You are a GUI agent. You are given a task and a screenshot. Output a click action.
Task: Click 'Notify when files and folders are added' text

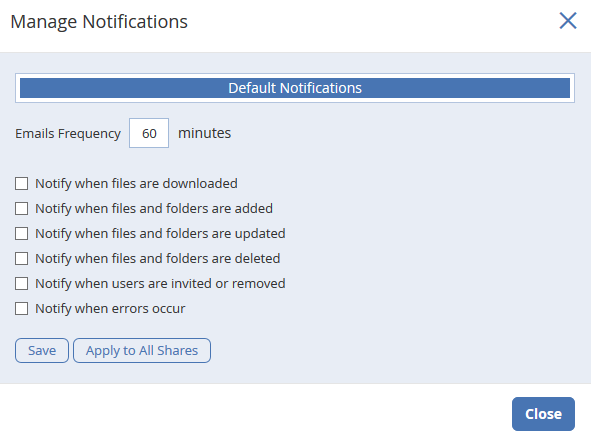(154, 208)
